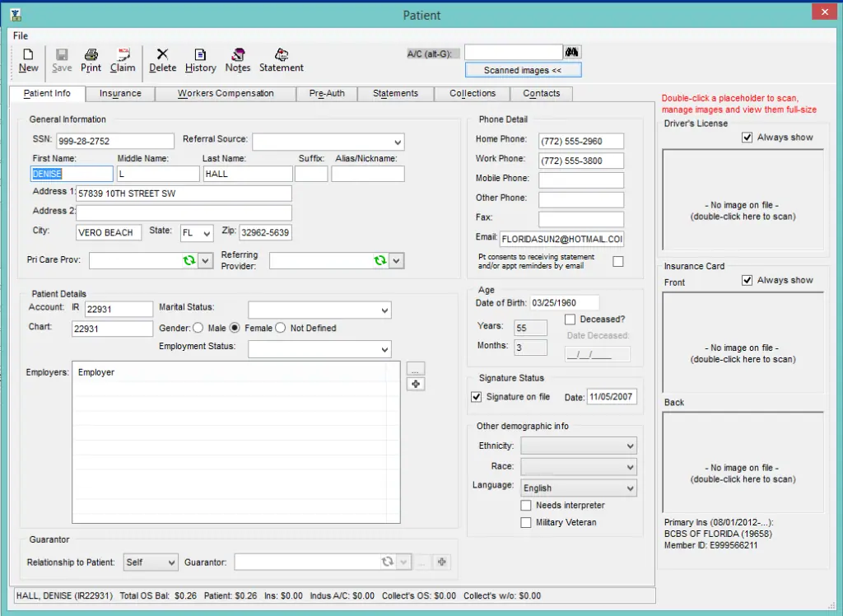843x616 pixels.
Task: Open the Referral Source dropdown
Action: [x=398, y=141]
